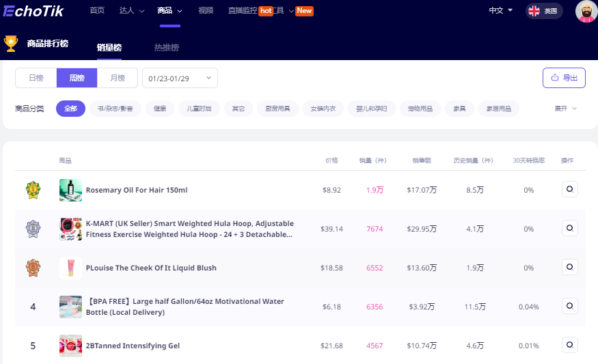Click the $21.68 price value

click(331, 346)
